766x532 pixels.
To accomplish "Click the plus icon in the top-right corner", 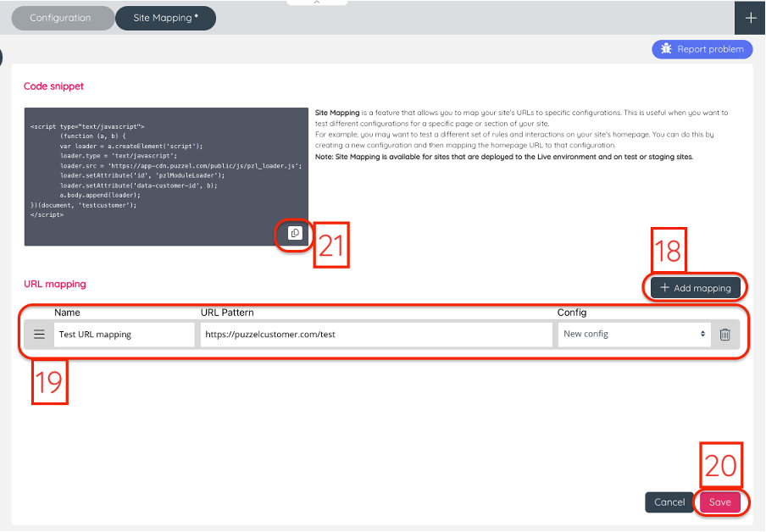I will tap(750, 18).
